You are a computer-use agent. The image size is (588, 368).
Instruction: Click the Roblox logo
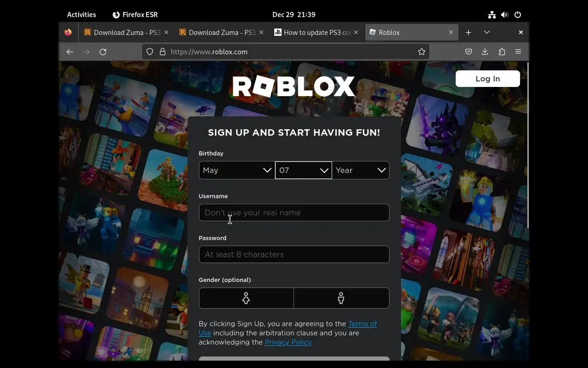(x=294, y=86)
